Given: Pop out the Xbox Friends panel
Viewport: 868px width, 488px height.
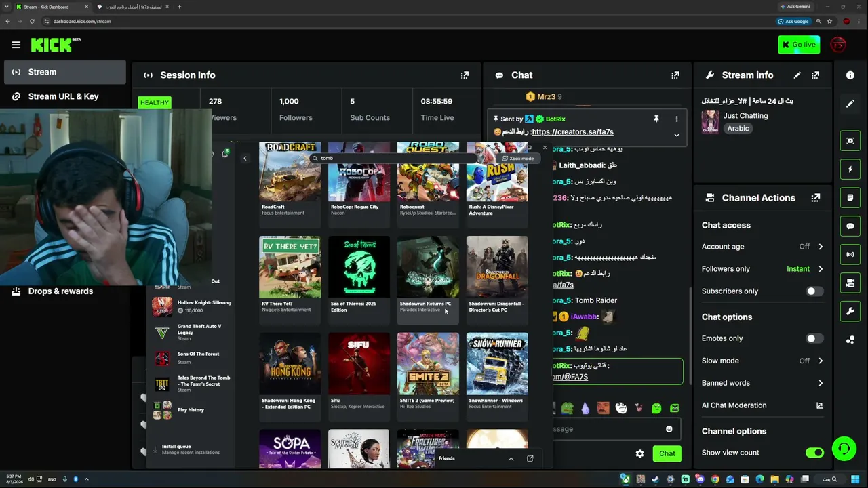Looking at the screenshot, I should click(x=530, y=459).
